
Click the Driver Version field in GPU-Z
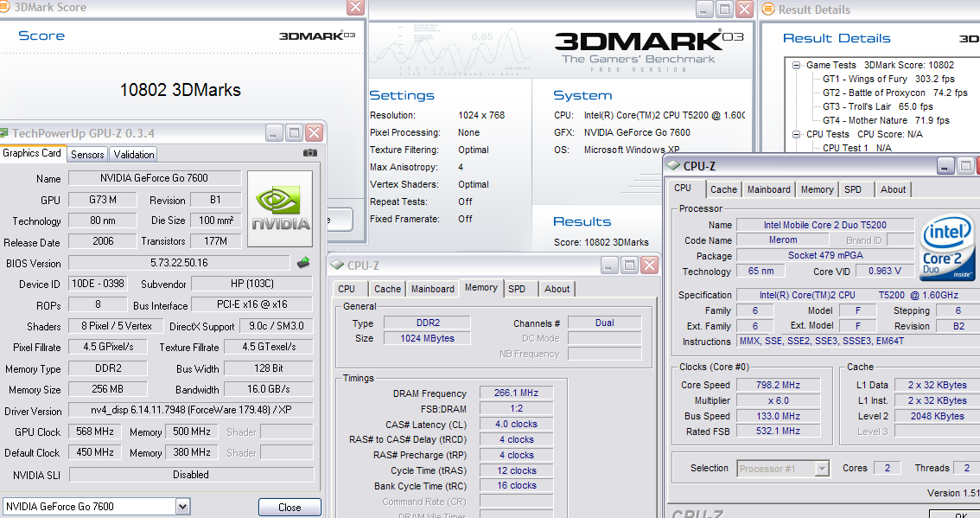click(x=191, y=411)
